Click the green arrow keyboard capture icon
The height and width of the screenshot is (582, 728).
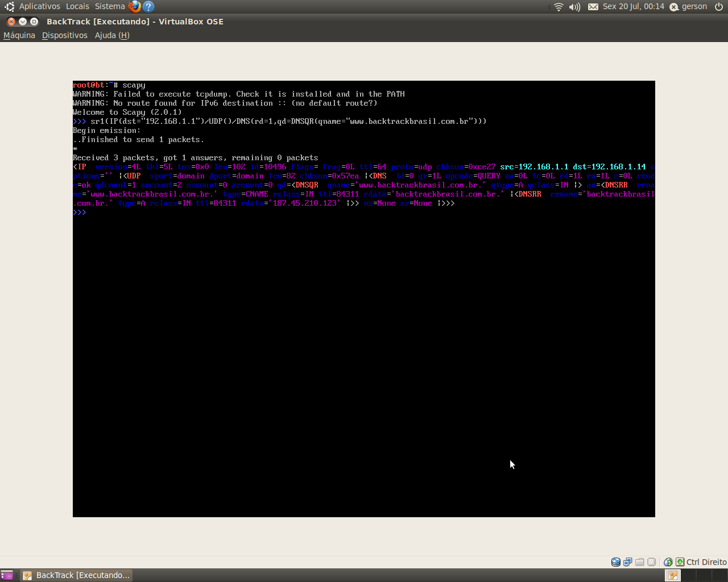(x=680, y=562)
